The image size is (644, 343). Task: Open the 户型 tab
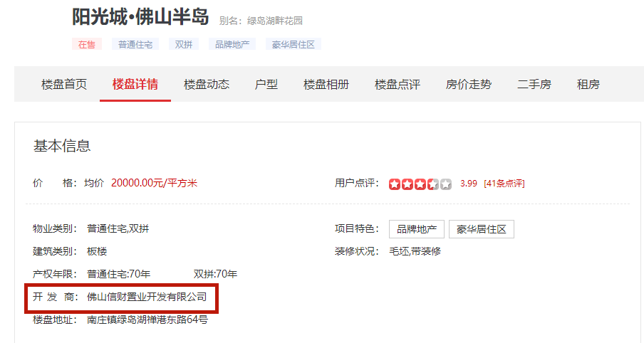(x=266, y=84)
